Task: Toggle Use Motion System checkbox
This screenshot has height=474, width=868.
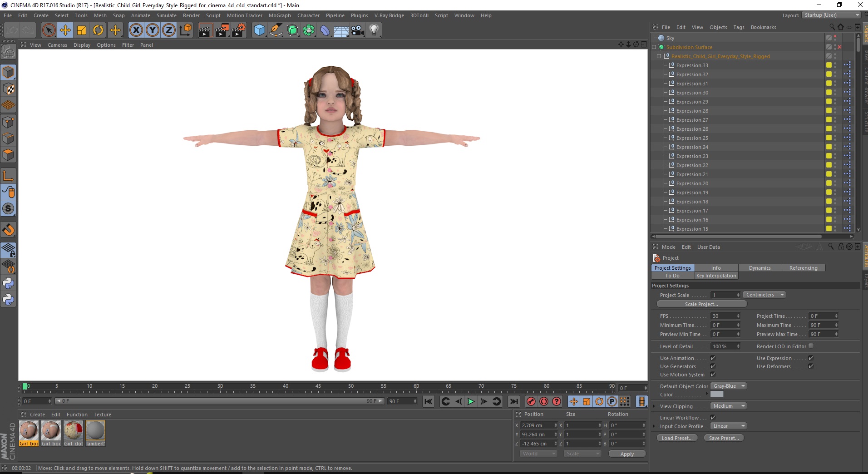Action: 713,375
